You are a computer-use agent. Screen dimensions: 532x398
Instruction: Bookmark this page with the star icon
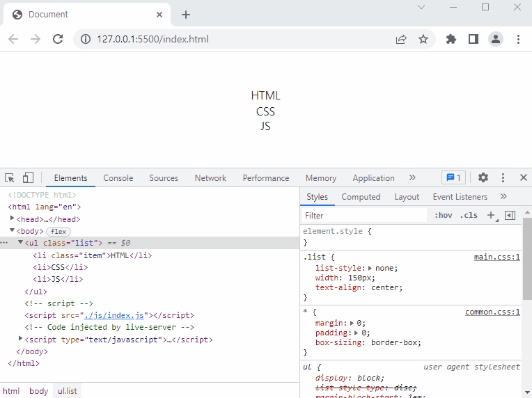tap(423, 40)
